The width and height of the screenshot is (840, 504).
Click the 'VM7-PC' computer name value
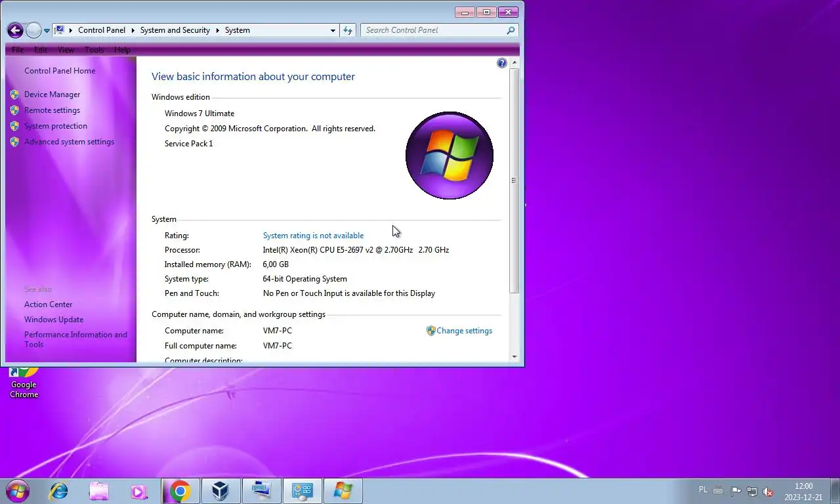pyautogui.click(x=277, y=331)
